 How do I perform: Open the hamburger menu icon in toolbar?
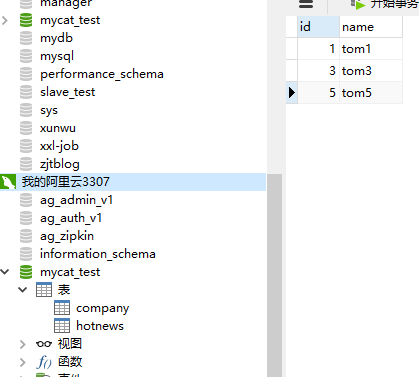(306, 4)
